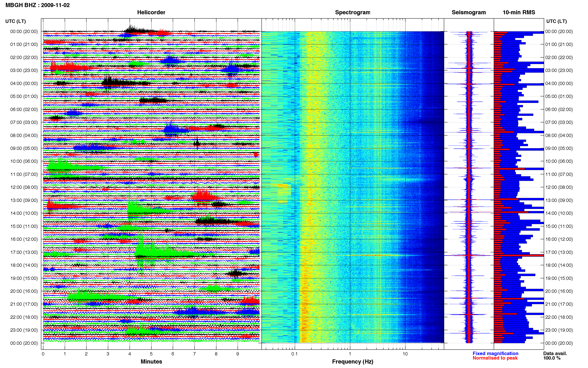
Task: Pick left-axis time label '06:00 (02:00)'
Action: click(24, 109)
